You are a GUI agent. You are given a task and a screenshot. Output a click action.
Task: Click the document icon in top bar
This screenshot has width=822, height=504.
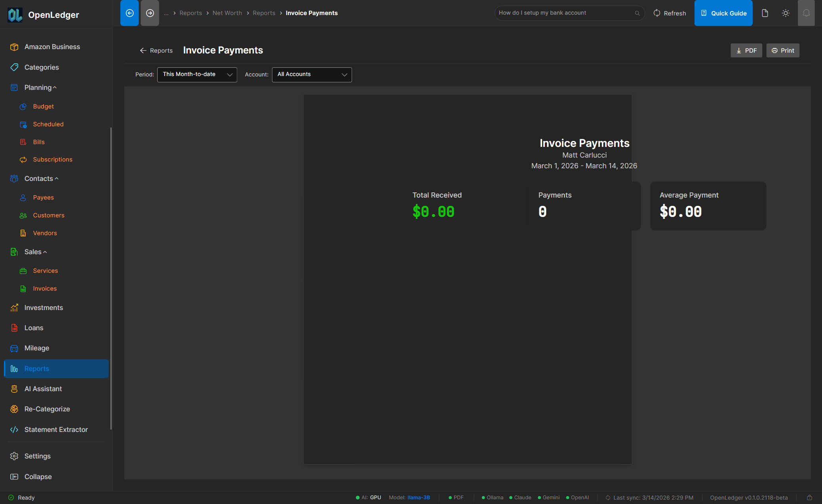tap(765, 13)
